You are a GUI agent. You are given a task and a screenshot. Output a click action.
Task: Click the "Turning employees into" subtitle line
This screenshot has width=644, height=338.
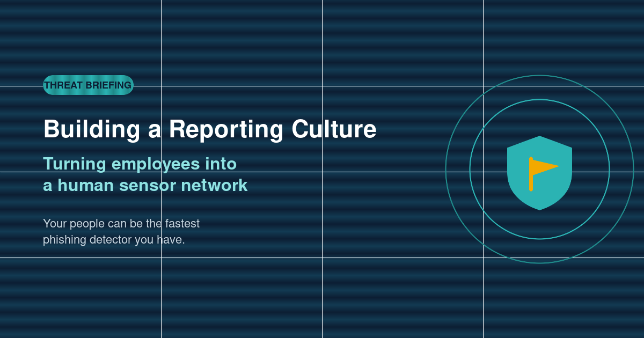(x=140, y=164)
